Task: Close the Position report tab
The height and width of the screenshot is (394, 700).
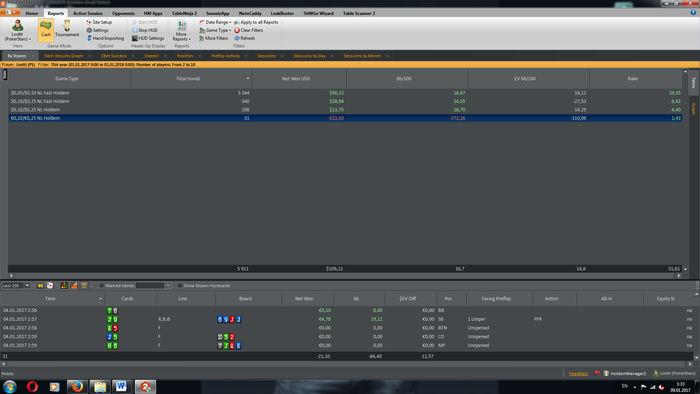Action: pyautogui.click(x=200, y=56)
